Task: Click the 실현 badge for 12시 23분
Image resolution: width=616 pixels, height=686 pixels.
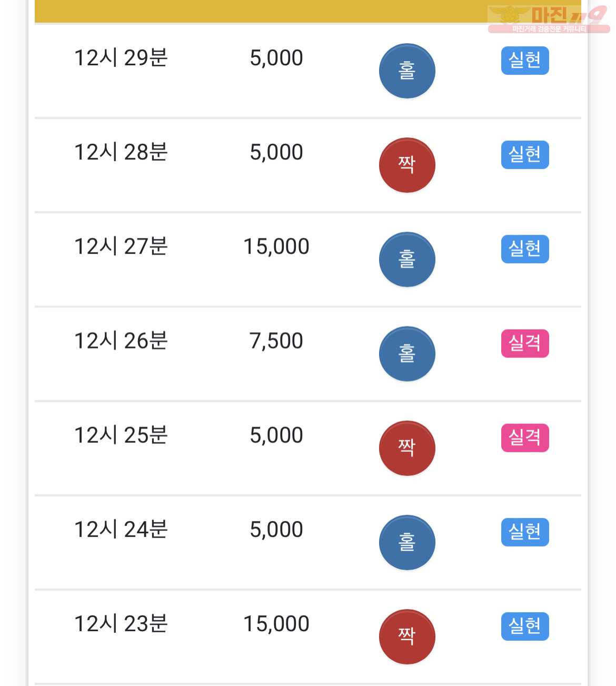Action: pos(525,626)
